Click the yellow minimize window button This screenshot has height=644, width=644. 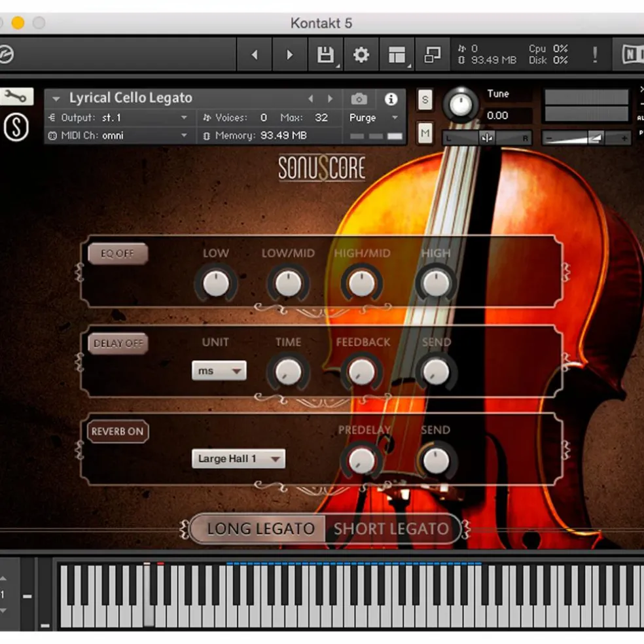pos(18,23)
